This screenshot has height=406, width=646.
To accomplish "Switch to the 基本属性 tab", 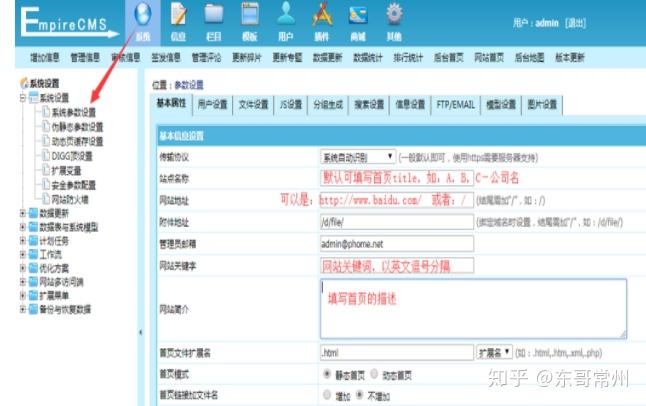I will tap(171, 104).
